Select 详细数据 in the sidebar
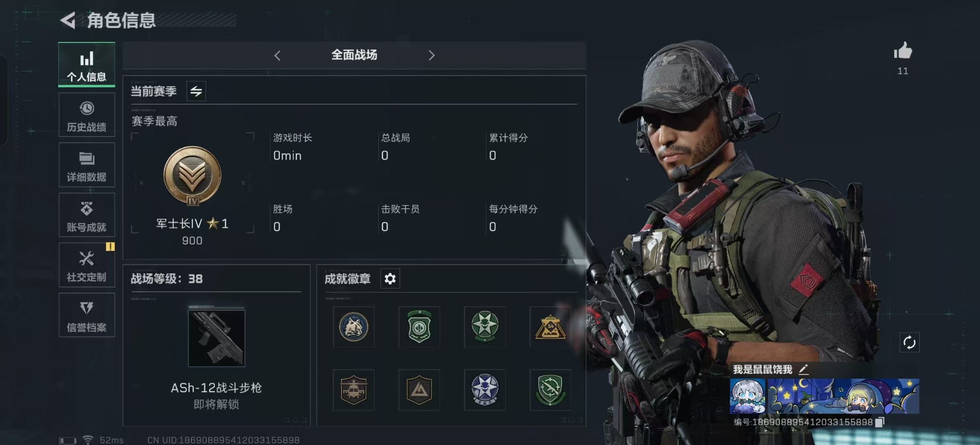Viewport: 980px width, 445px height. [x=87, y=165]
